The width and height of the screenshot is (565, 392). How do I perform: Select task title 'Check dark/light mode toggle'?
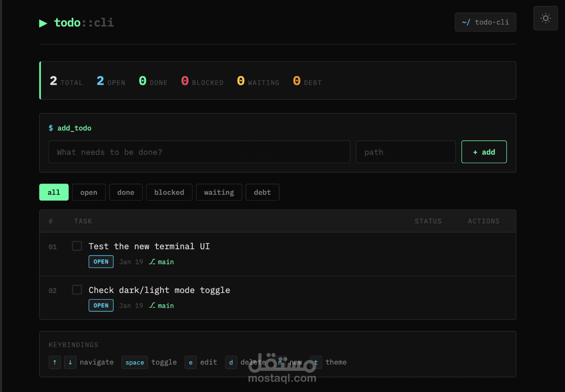coord(159,290)
